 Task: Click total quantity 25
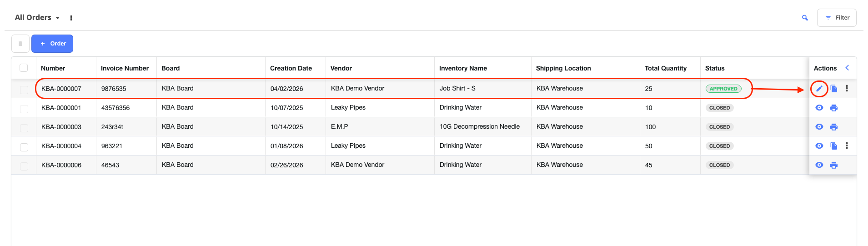coord(649,89)
